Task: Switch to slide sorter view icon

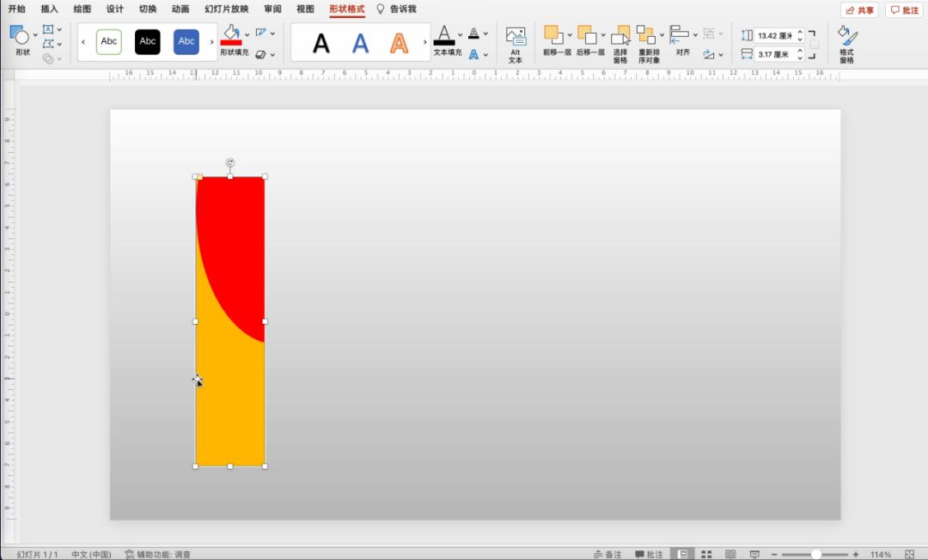Action: (x=706, y=554)
